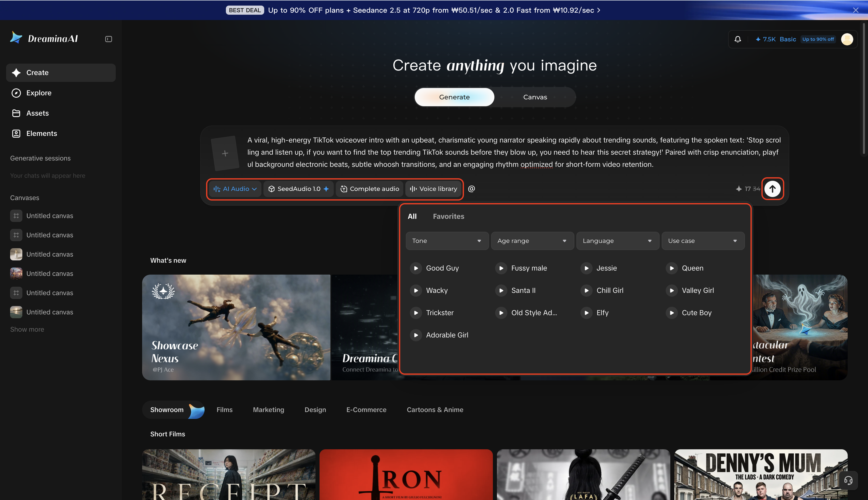Submit prompt with the up-arrow button
The width and height of the screenshot is (868, 500).
point(772,189)
